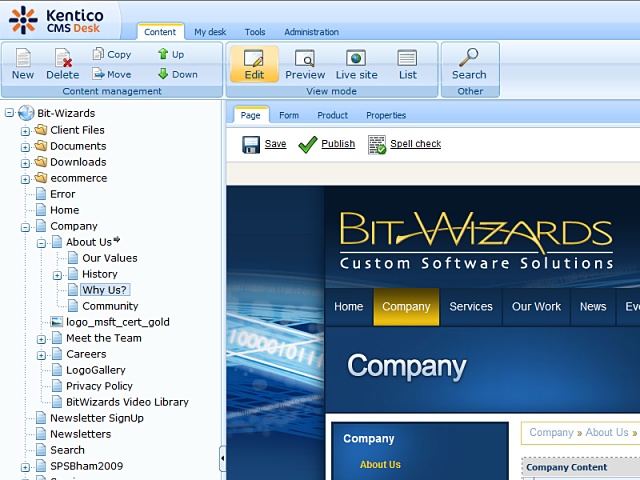Select the Product tab
640x480 pixels.
333,115
